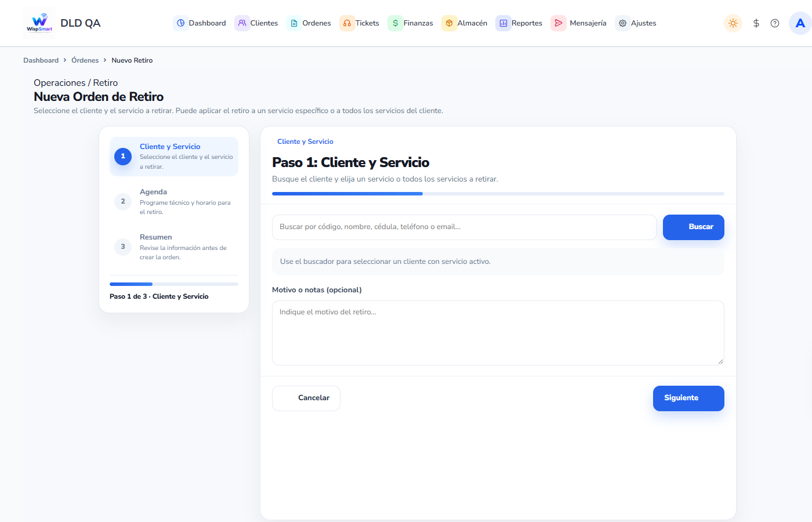812x522 pixels.
Task: Click the Finanzas dollar icon
Action: (396, 23)
